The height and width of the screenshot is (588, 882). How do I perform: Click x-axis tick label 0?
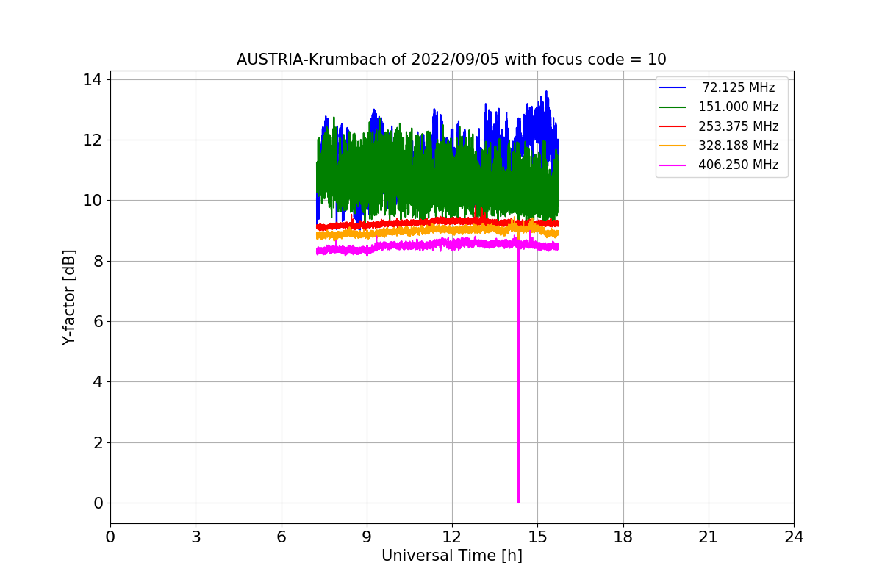110,537
